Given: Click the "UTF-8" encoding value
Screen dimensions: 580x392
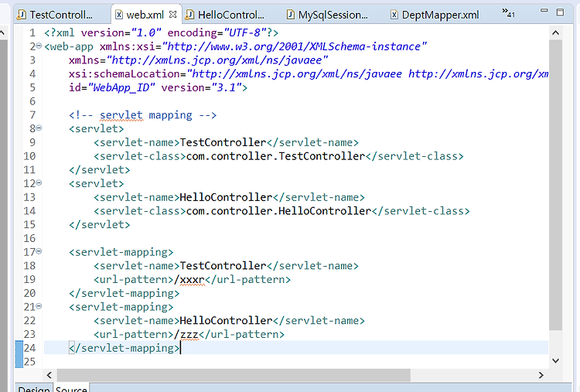Looking at the screenshot, I should coord(244,33).
